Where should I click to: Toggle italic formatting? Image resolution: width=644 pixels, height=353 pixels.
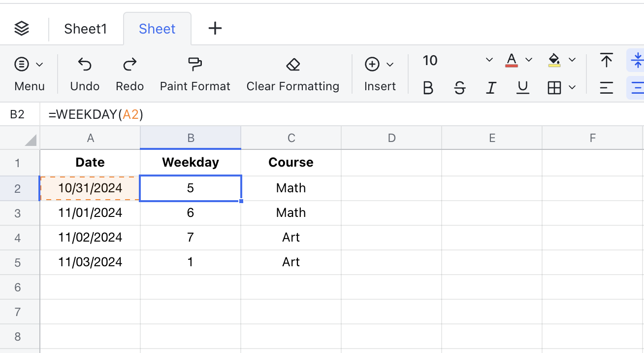coord(491,87)
